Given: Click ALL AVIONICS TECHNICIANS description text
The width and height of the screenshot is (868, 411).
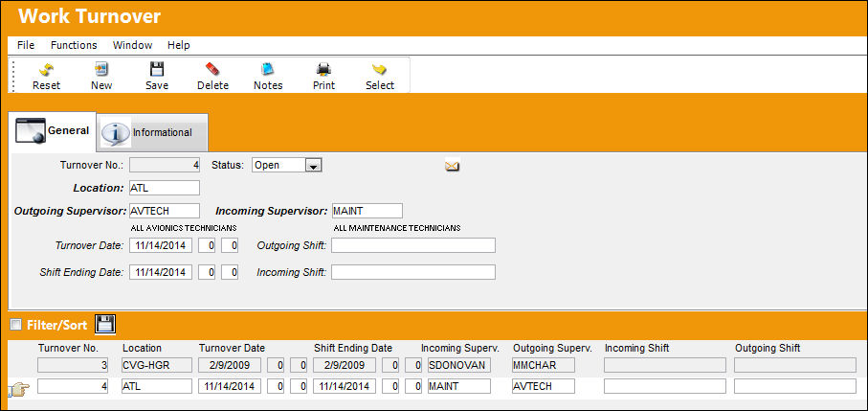Looking at the screenshot, I should pos(184,228).
